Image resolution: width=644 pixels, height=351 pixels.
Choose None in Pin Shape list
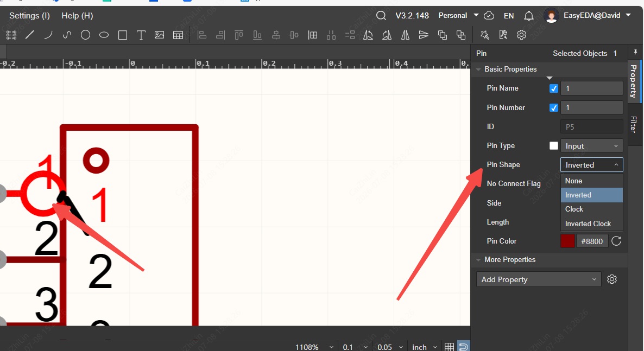click(x=592, y=181)
